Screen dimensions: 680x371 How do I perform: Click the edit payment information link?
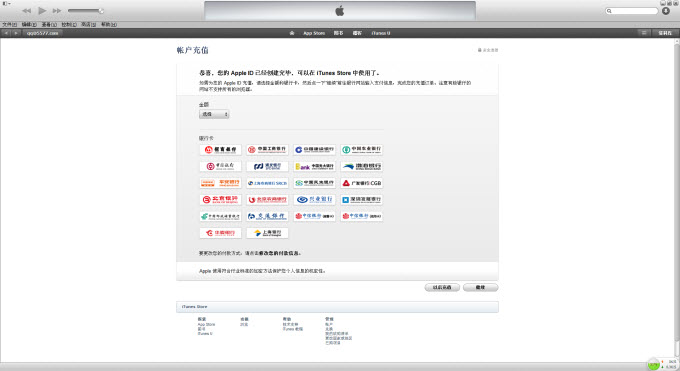coord(279,253)
